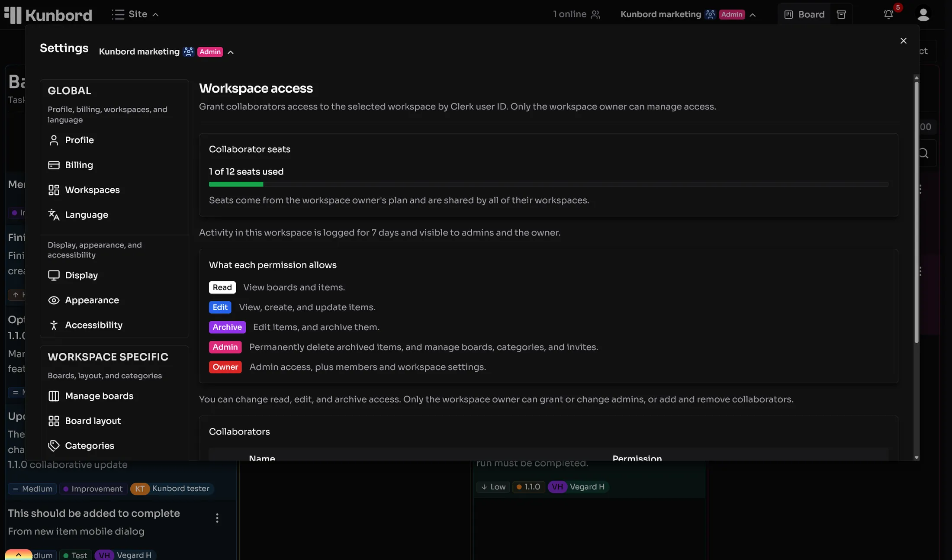The height and width of the screenshot is (560, 952).
Task: Click the Owner permission badge
Action: [225, 367]
